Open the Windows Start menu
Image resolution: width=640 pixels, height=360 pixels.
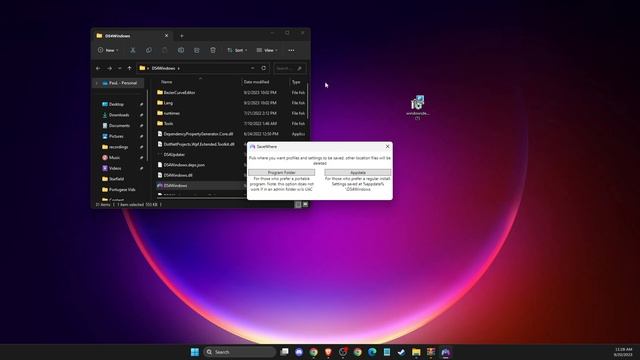click(195, 352)
